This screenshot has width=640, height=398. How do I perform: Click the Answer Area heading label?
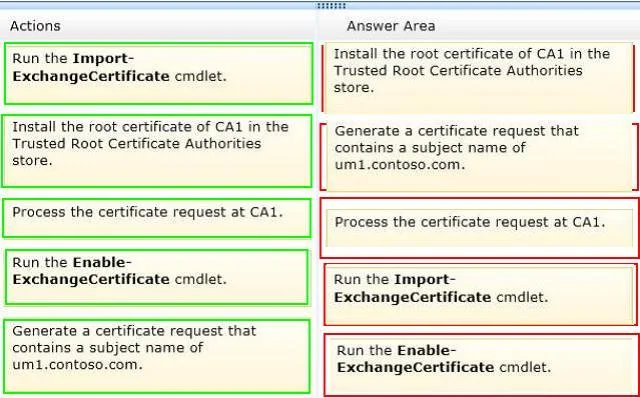(x=391, y=26)
